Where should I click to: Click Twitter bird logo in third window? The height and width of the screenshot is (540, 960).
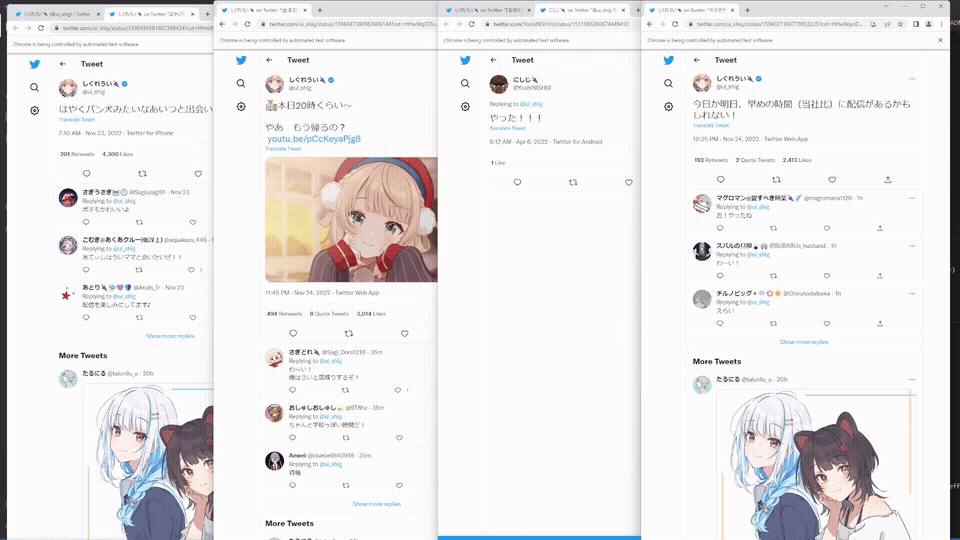click(465, 60)
